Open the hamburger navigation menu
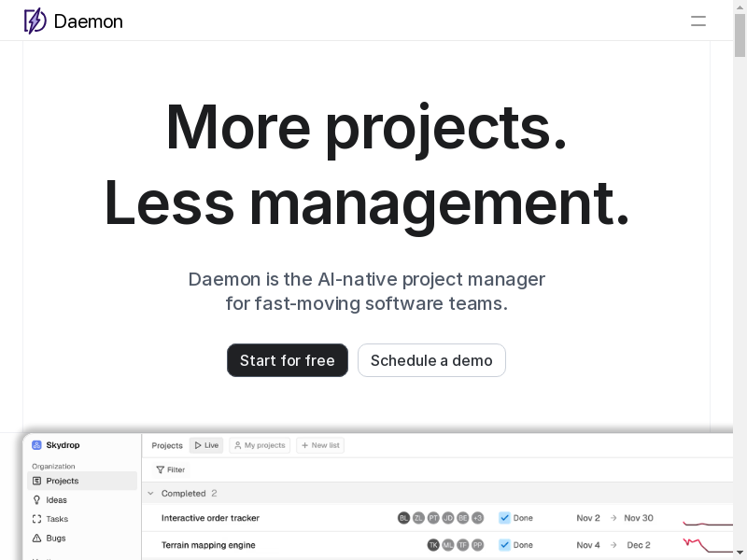Image resolution: width=747 pixels, height=560 pixels. [x=698, y=21]
